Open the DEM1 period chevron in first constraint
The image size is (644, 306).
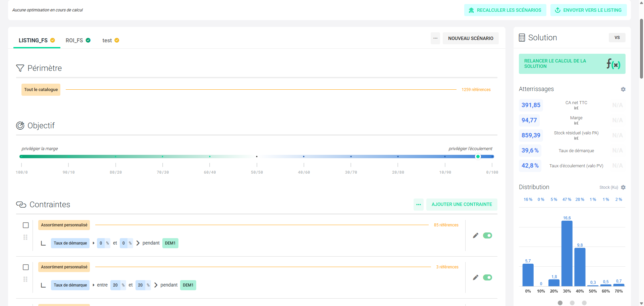click(138, 243)
